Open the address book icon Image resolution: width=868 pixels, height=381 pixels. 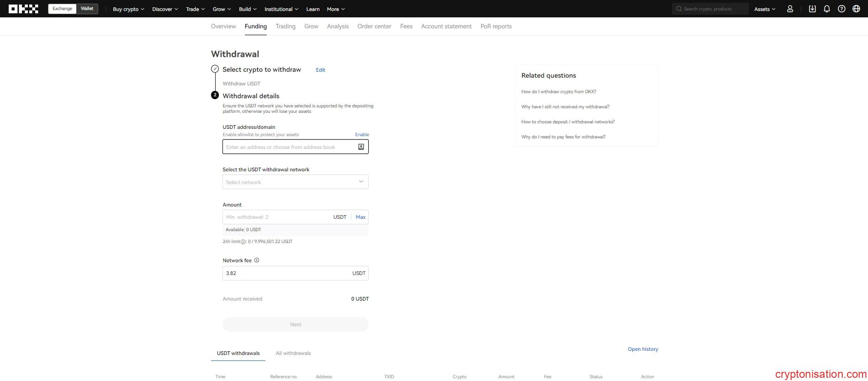[x=361, y=147]
